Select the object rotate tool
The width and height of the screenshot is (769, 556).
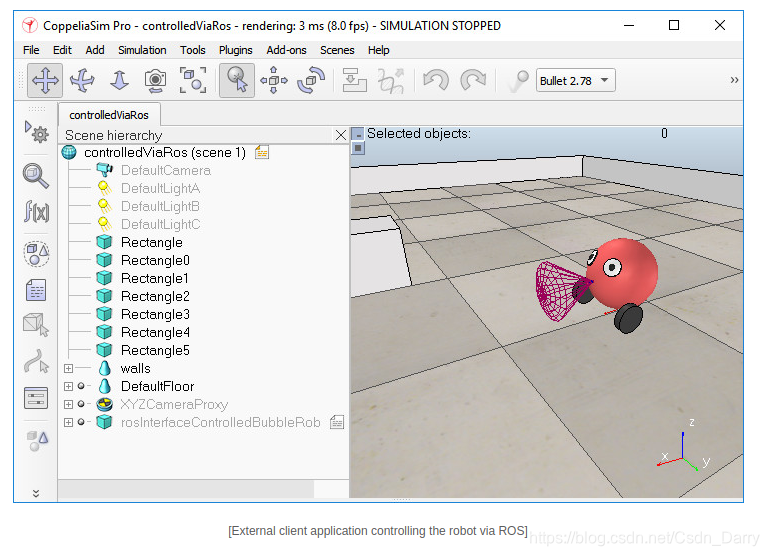[311, 80]
